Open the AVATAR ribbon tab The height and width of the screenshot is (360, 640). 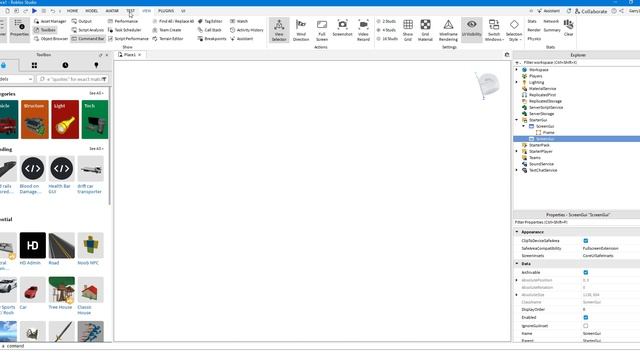click(x=112, y=11)
